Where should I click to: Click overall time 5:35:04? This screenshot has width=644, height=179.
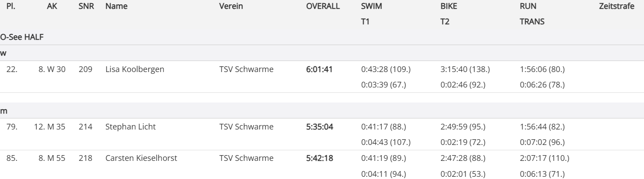[x=319, y=127]
